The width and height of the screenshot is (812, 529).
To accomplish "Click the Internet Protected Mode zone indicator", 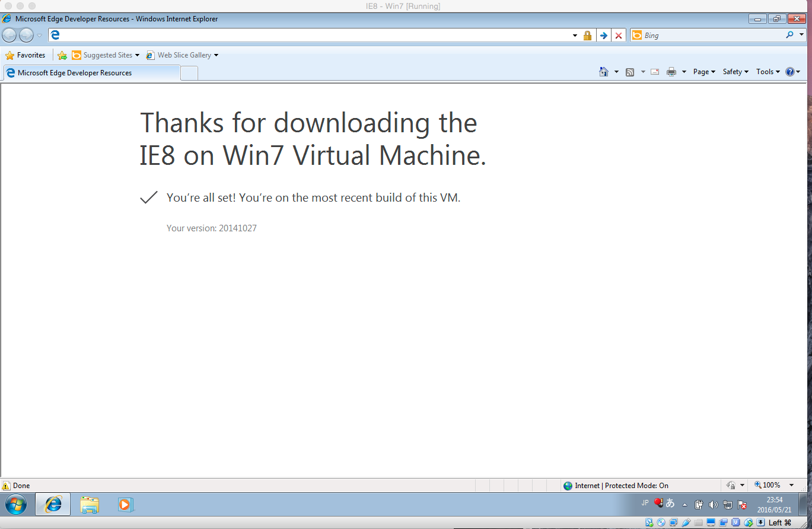I will [616, 486].
